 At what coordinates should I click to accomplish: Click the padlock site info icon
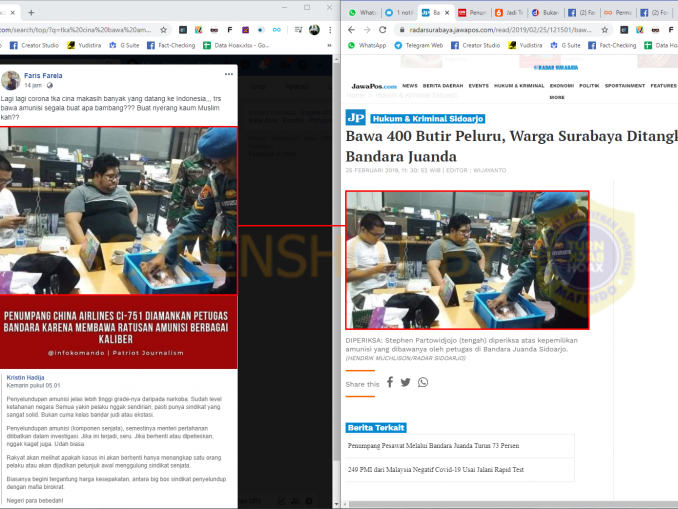(402, 30)
